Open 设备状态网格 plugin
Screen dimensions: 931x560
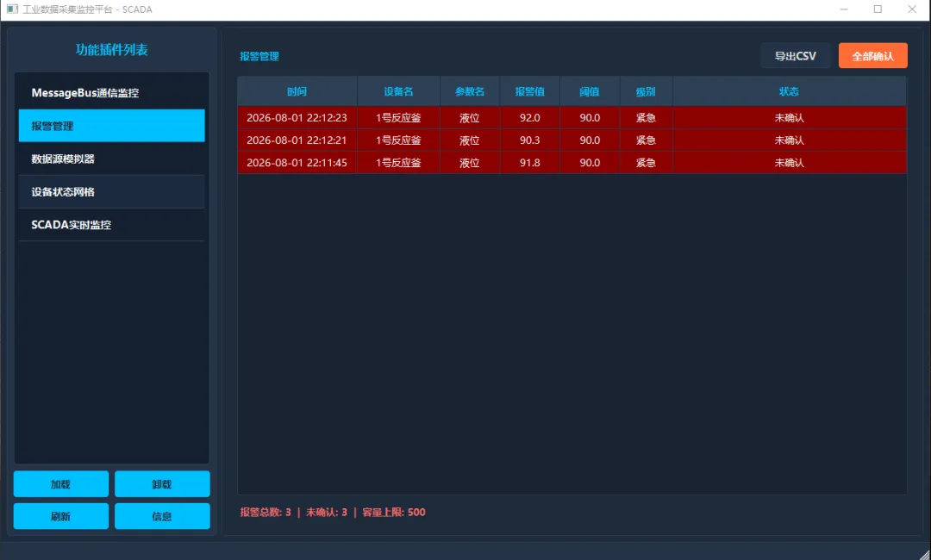tap(111, 191)
